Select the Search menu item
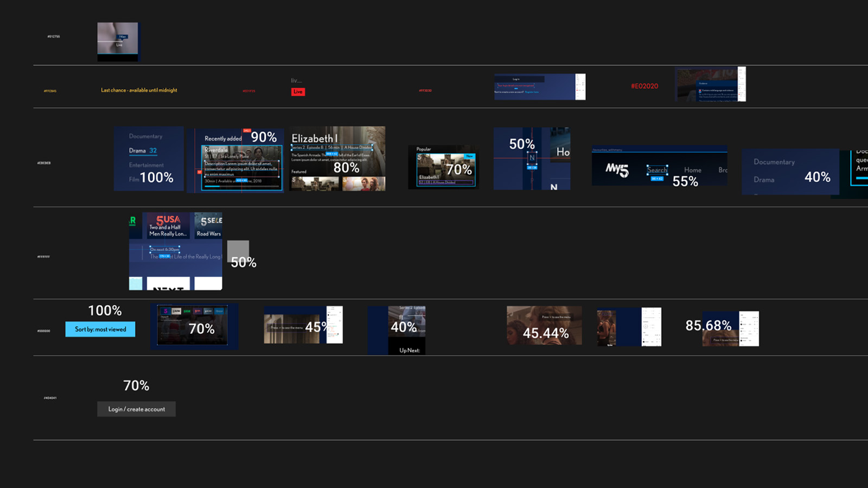Viewport: 868px width, 488px height. tap(657, 170)
